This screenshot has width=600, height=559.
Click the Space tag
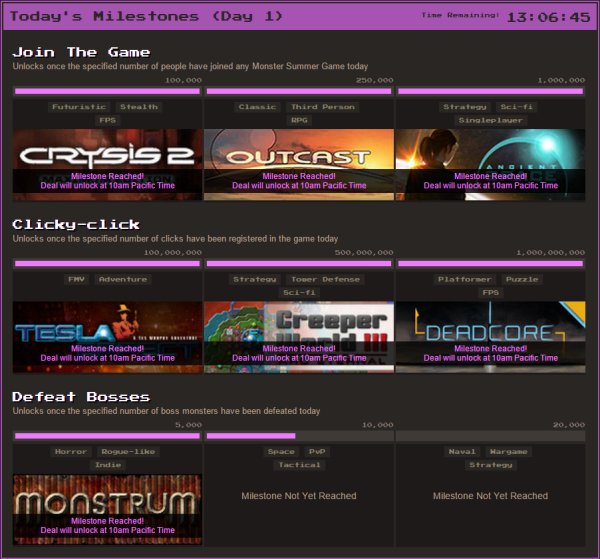[x=281, y=452]
